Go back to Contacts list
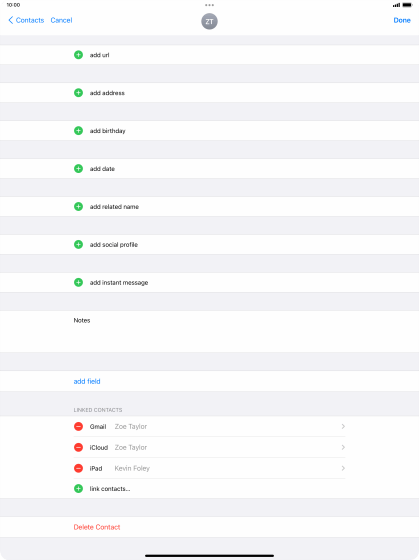The height and width of the screenshot is (560, 419). pyautogui.click(x=26, y=20)
